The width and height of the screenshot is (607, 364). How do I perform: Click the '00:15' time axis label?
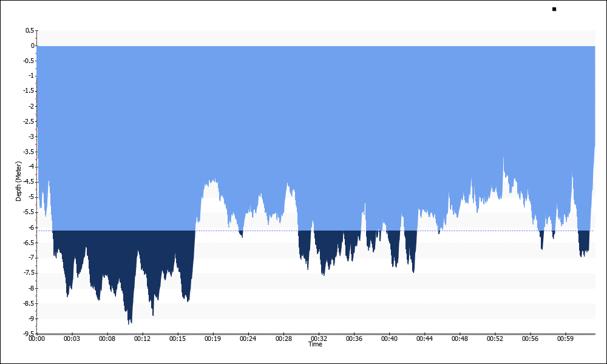tap(178, 339)
